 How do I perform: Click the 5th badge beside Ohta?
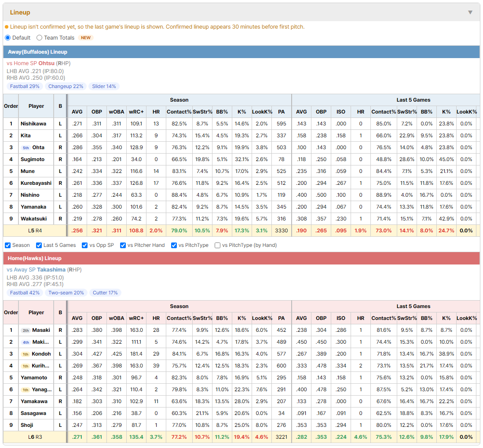[26, 147]
